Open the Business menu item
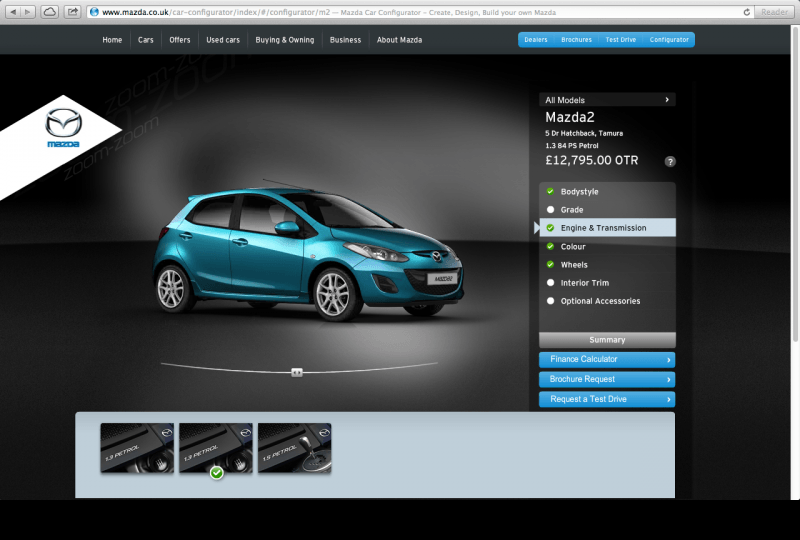Screen dimensions: 800x540 pyautogui.click(x=345, y=40)
